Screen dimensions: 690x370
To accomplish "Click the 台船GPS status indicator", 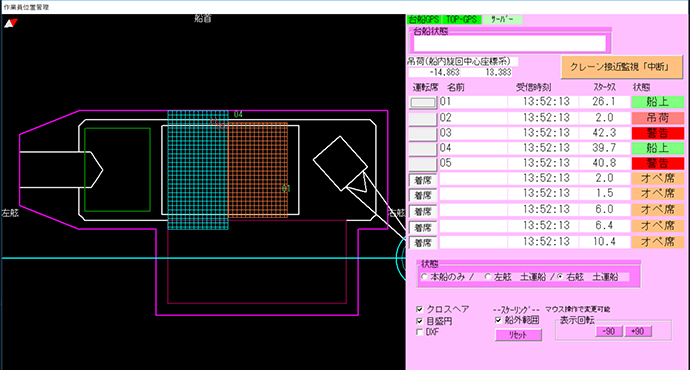I will (423, 19).
